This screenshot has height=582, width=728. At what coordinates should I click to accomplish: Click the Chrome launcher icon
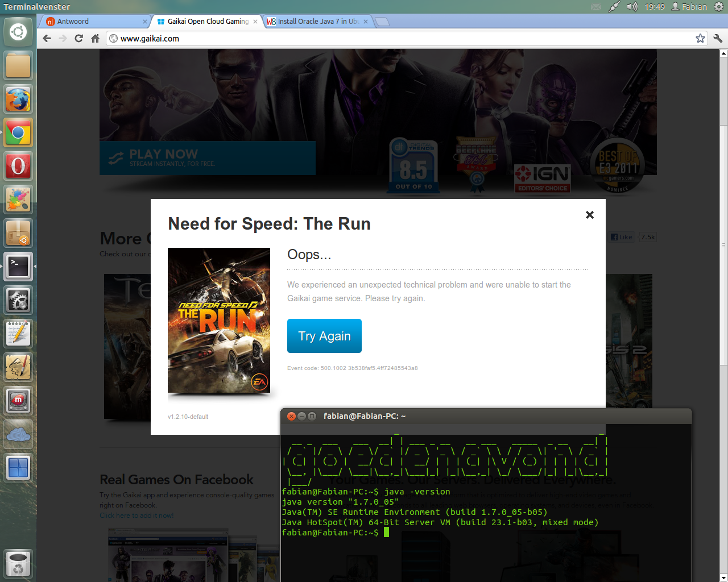tap(18, 133)
